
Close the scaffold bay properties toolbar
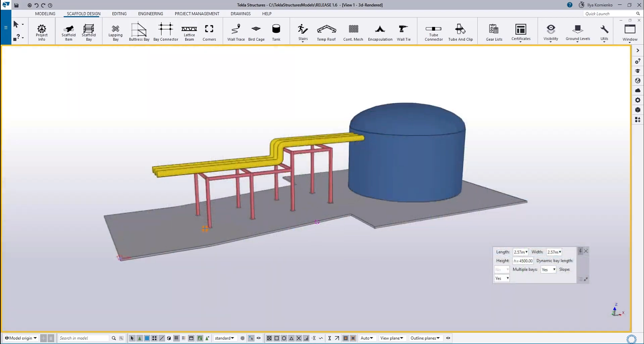(586, 251)
